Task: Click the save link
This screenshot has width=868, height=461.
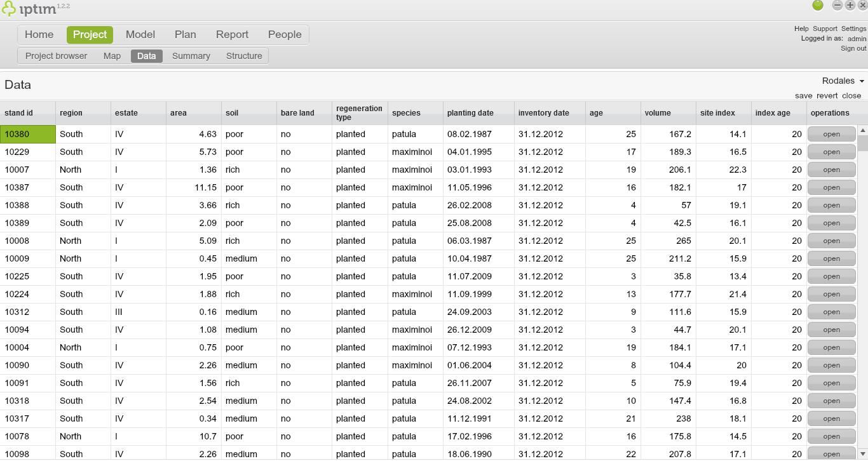Action: [803, 95]
